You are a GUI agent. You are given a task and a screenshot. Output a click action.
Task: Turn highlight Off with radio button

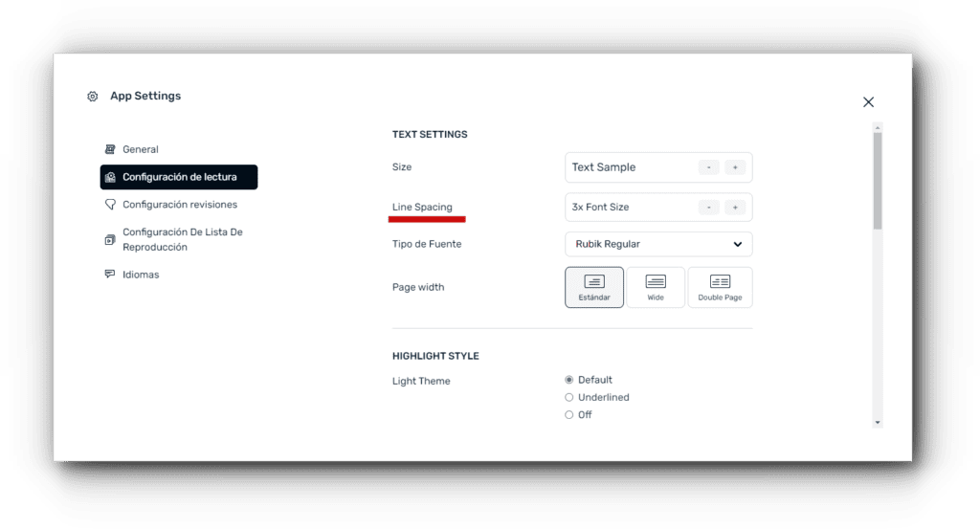(x=569, y=415)
